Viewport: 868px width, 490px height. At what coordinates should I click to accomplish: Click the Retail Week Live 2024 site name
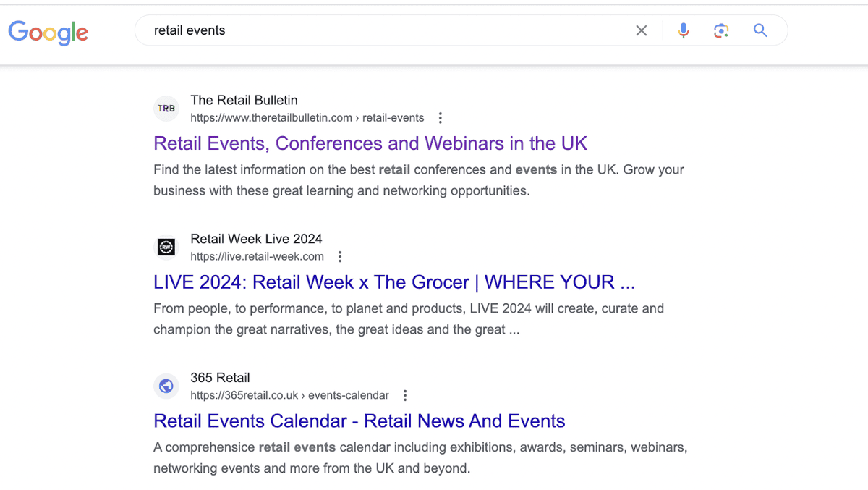(256, 239)
